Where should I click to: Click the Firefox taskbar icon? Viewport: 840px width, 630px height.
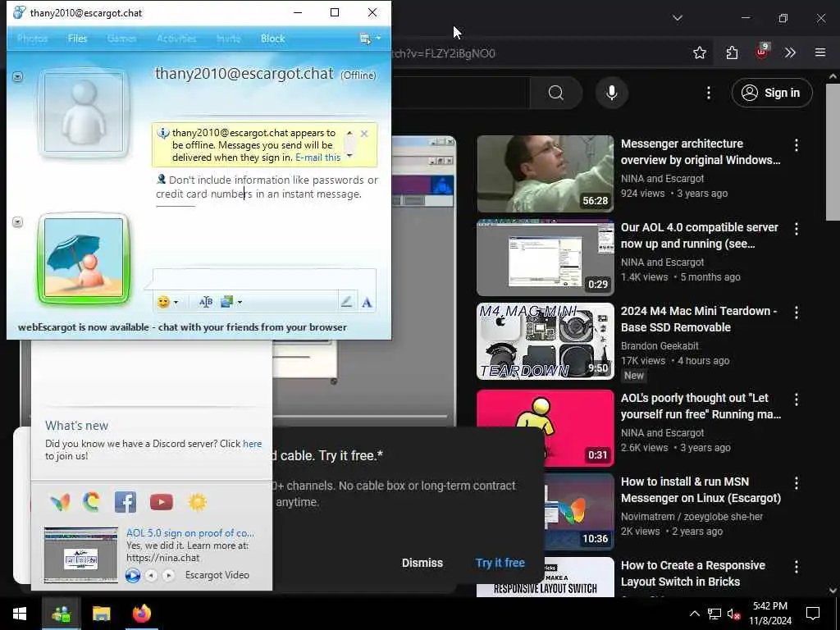click(141, 614)
